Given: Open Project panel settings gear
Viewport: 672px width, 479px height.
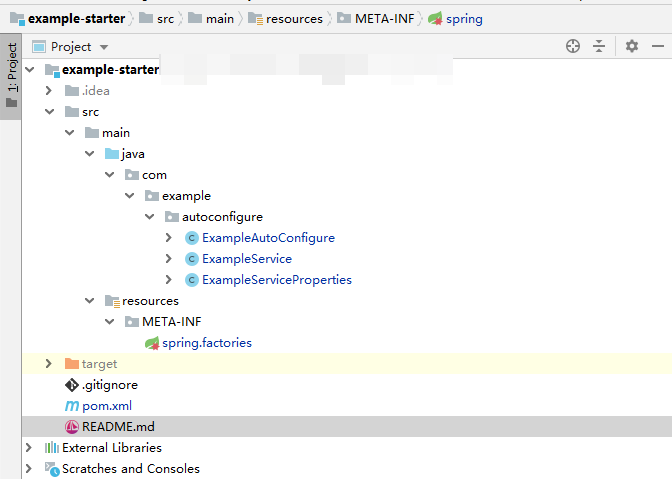Looking at the screenshot, I should pyautogui.click(x=632, y=46).
